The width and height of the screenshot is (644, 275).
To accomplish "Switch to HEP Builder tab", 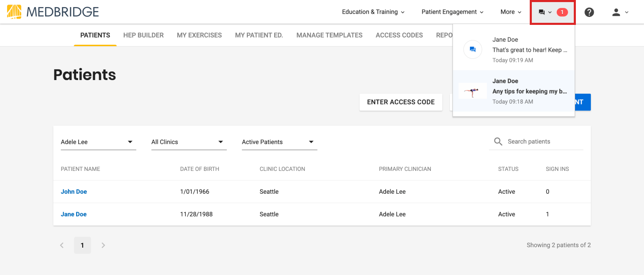I will pos(143,35).
